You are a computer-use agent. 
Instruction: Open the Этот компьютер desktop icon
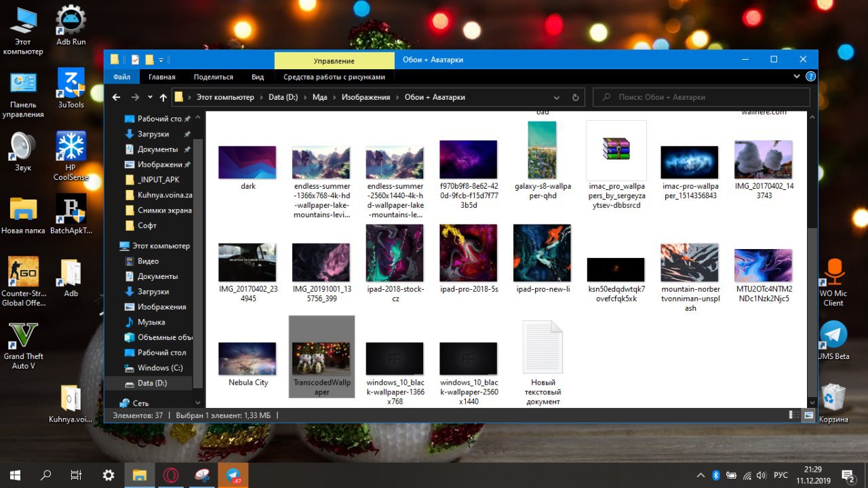click(x=23, y=30)
